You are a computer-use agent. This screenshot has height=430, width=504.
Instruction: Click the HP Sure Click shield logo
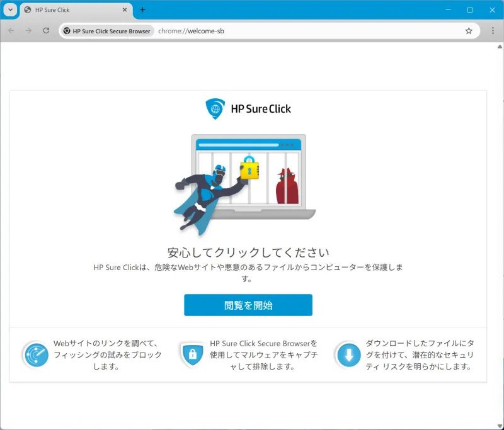tap(215, 108)
